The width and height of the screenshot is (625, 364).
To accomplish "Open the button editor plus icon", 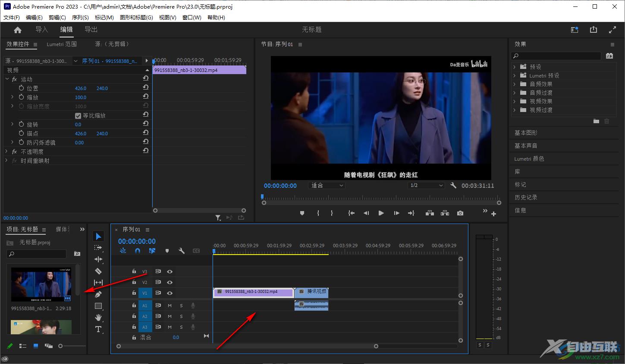I will 493,214.
